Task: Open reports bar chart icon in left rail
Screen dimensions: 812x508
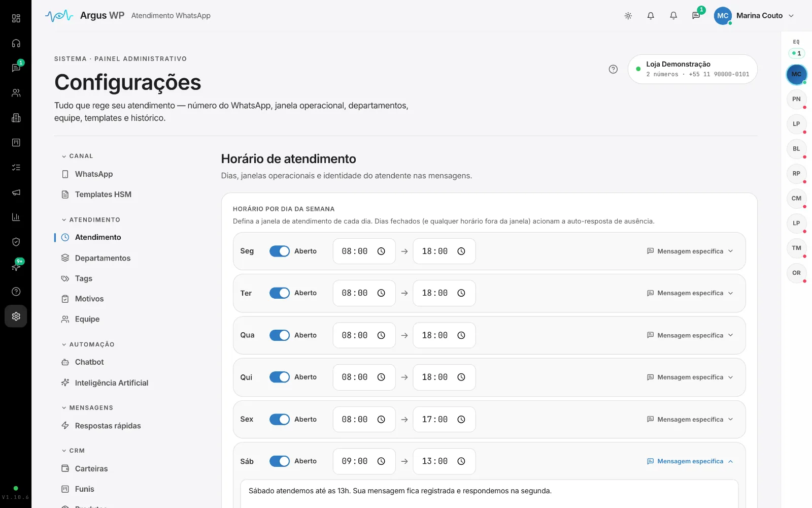Action: (16, 217)
